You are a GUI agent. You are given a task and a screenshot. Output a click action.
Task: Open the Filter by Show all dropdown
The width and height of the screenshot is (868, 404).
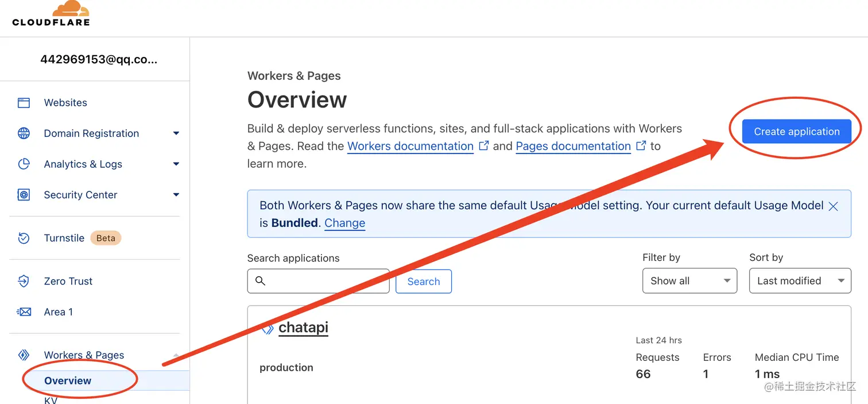coord(689,281)
